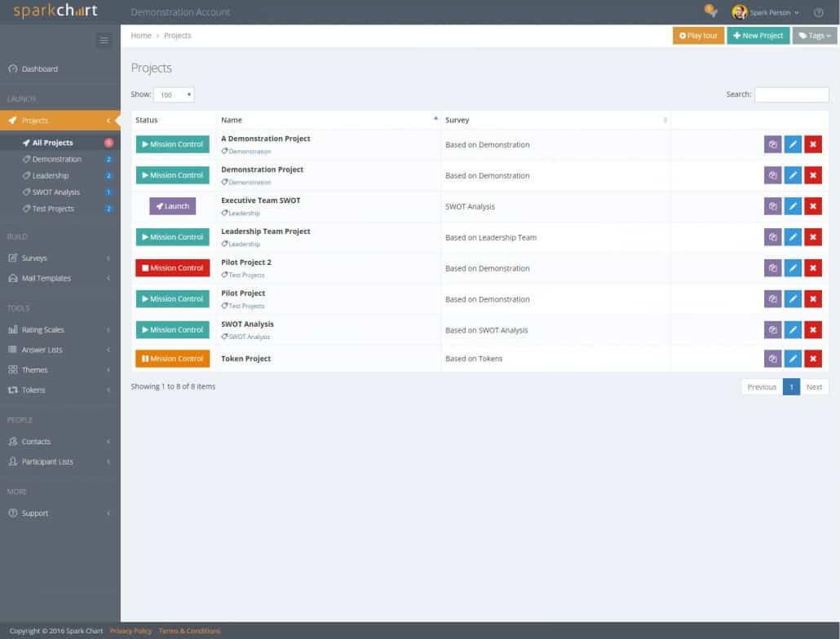The image size is (840, 639).
Task: Edit Pilot Project 2 with pencil icon
Action: point(793,267)
